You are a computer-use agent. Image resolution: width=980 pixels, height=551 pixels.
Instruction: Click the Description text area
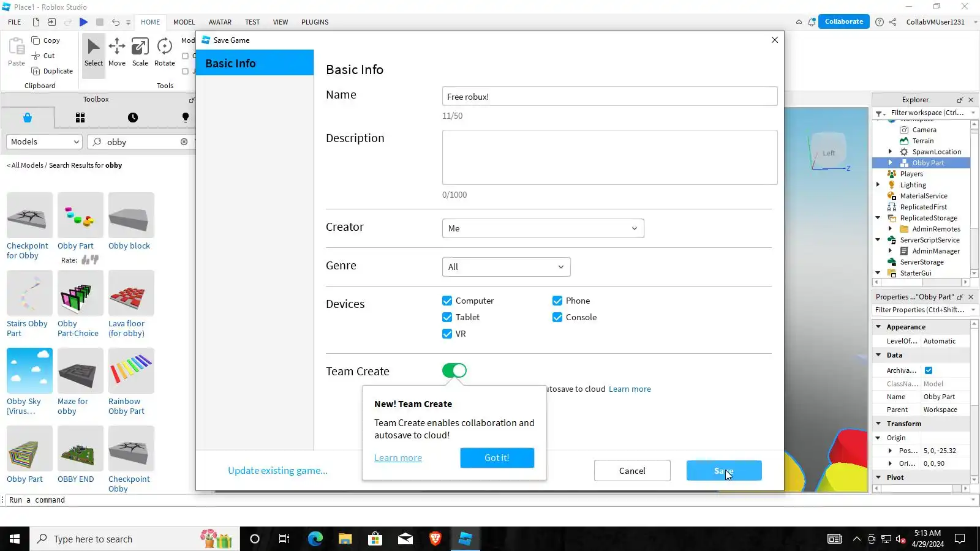(x=610, y=157)
